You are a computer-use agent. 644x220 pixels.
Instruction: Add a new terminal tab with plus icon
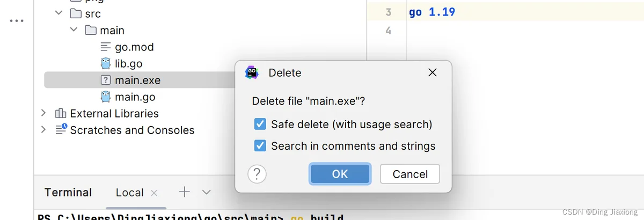(184, 192)
